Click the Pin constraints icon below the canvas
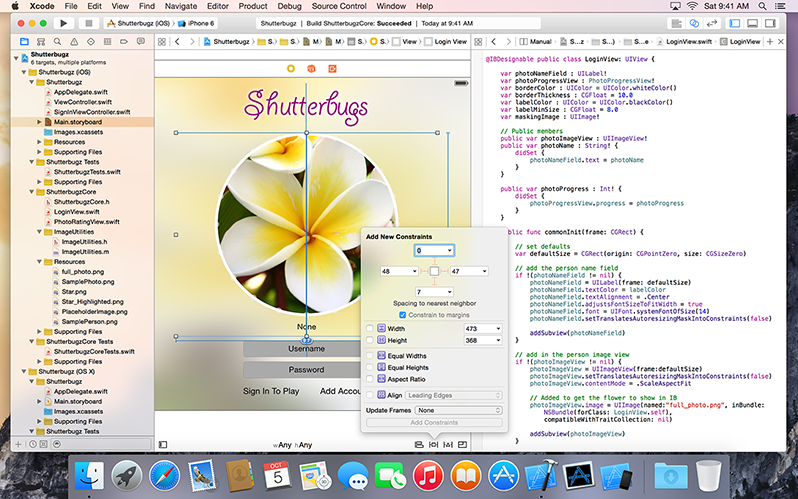This screenshot has height=499, width=798. pos(433,443)
